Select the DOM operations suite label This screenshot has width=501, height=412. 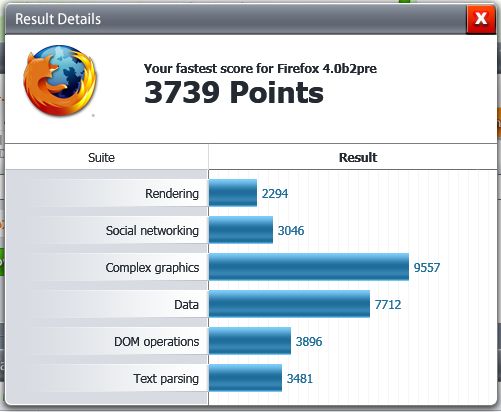point(157,342)
